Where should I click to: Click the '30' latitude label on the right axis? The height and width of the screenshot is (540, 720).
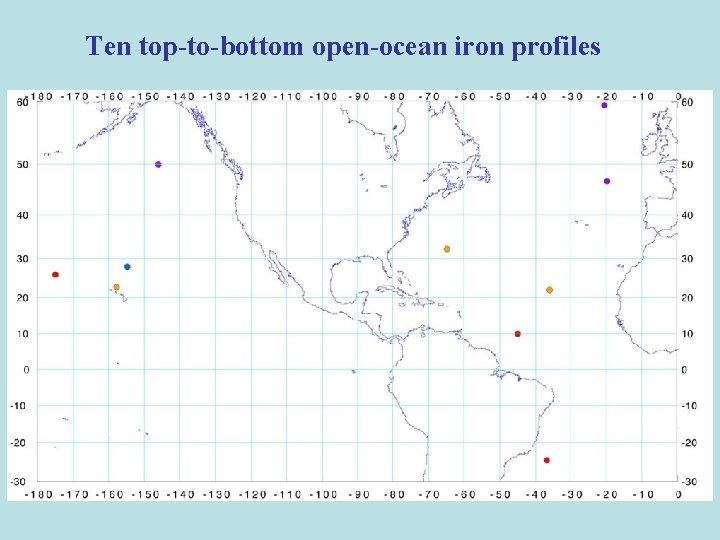pyautogui.click(x=687, y=259)
